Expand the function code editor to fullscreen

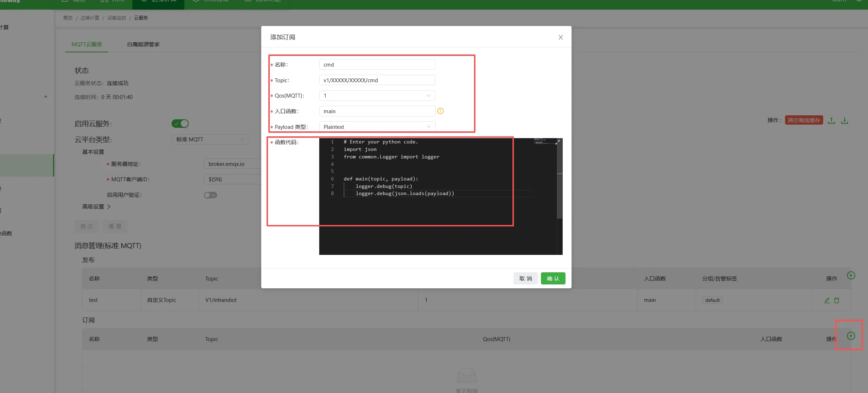[x=558, y=142]
